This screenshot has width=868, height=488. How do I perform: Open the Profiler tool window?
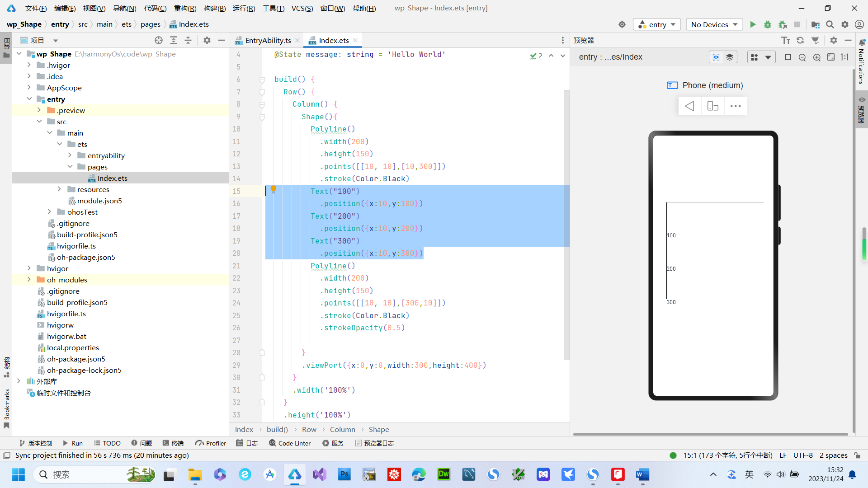(211, 443)
